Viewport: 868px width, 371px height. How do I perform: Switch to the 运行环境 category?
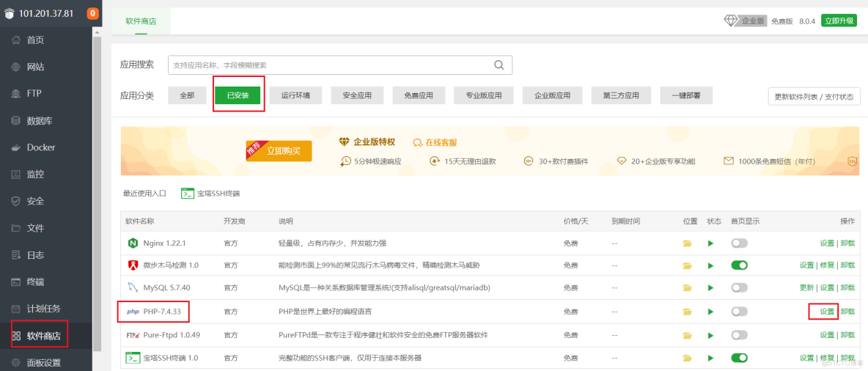(x=295, y=95)
